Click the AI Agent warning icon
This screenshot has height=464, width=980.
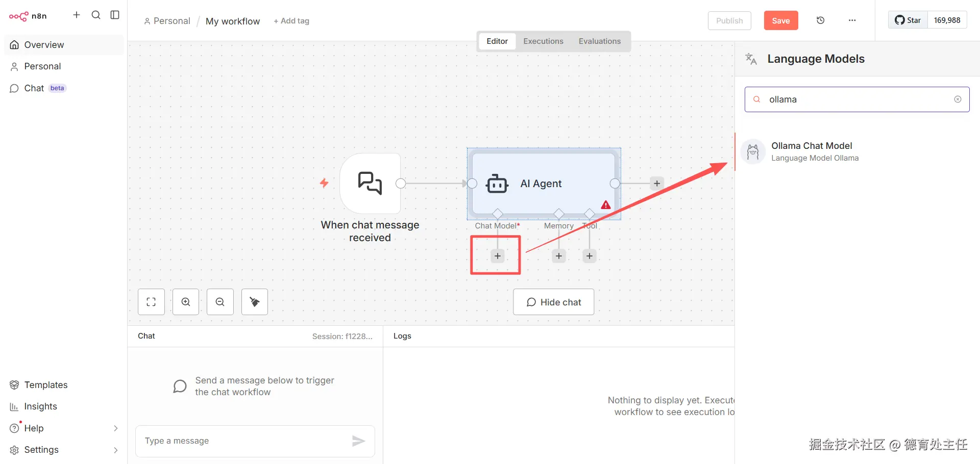(606, 205)
